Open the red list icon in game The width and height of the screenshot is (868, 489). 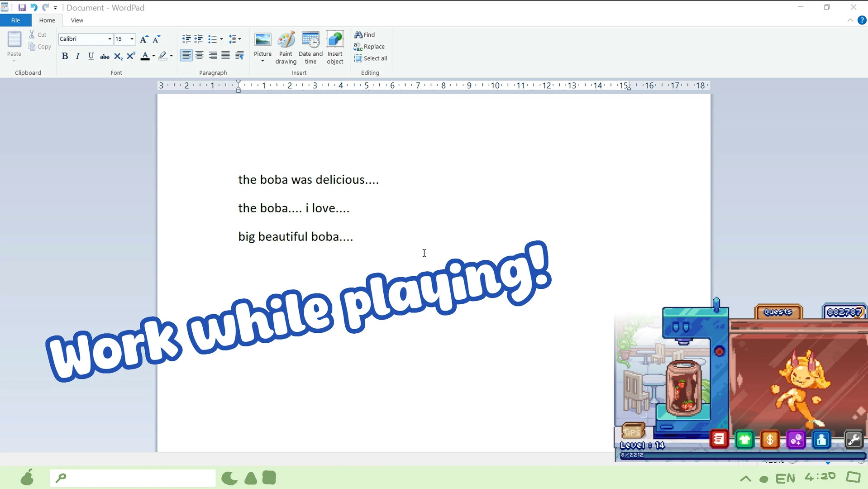point(719,439)
